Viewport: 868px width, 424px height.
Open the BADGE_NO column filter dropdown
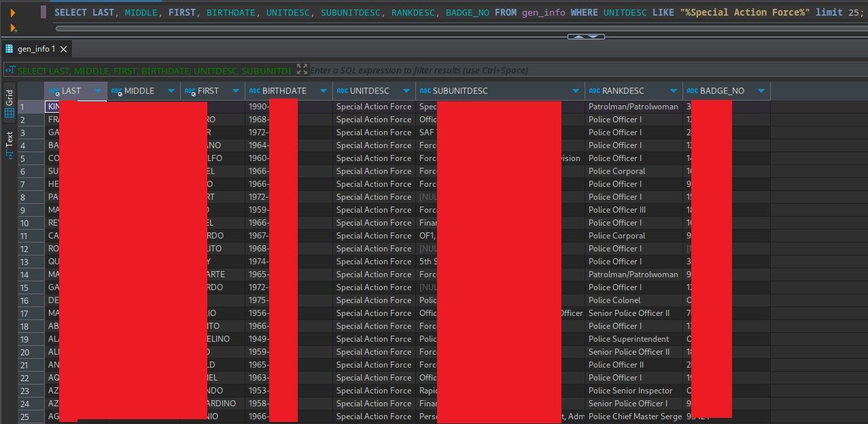pos(761,91)
